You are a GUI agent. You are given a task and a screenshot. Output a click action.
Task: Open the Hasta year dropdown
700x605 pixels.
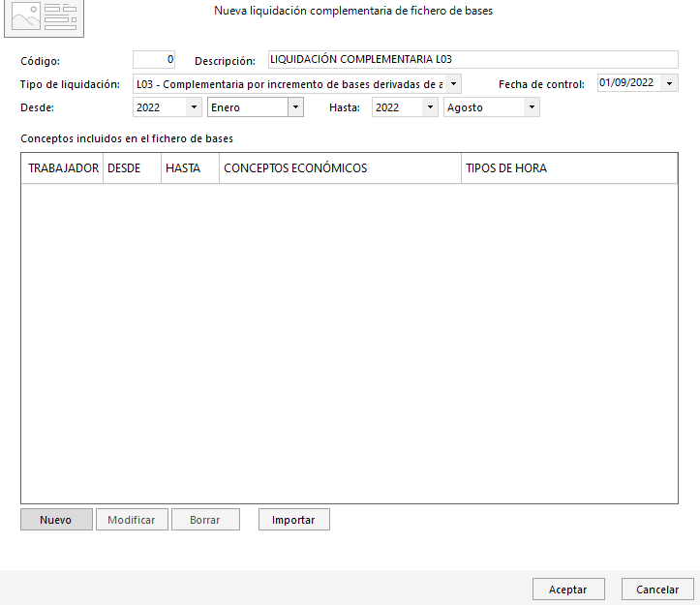[430, 107]
